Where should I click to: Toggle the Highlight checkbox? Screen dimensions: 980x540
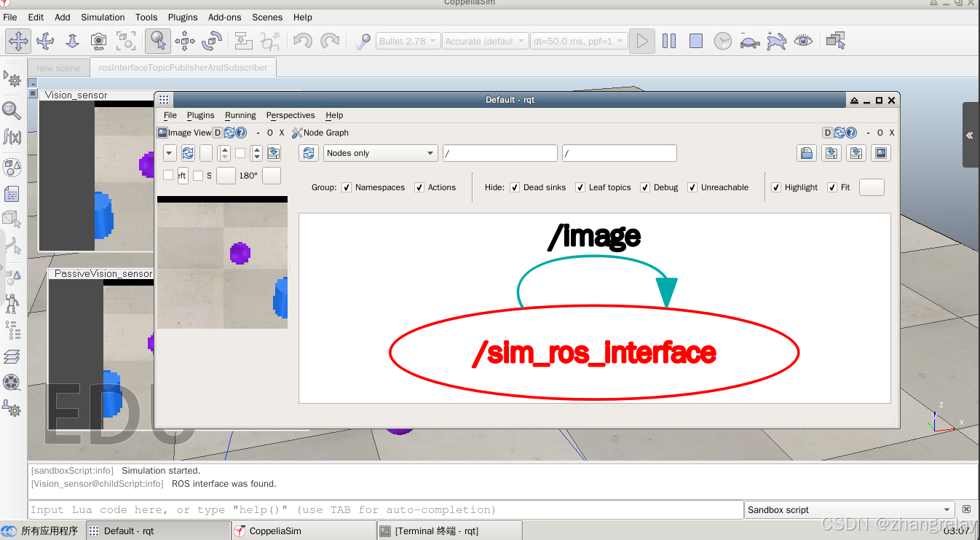[x=776, y=187]
